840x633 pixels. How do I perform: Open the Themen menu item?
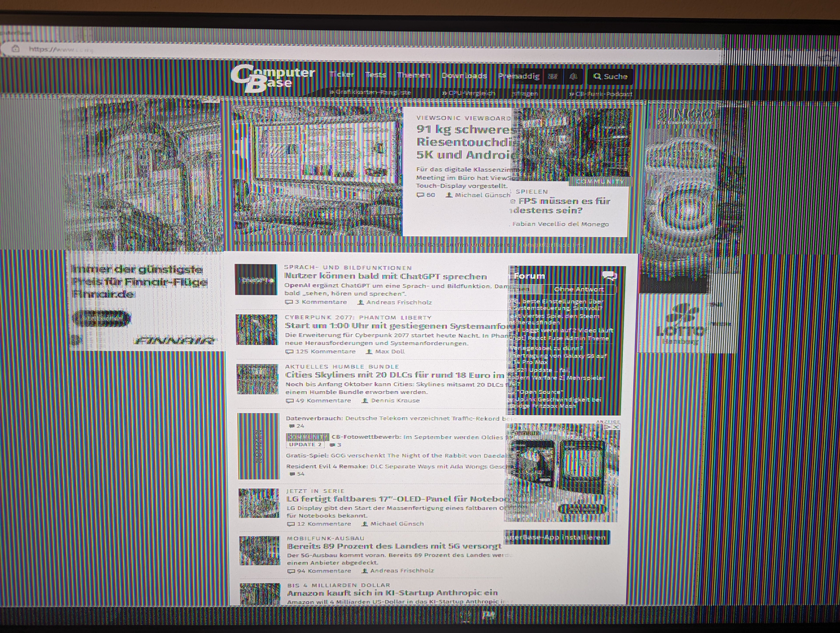[413, 75]
